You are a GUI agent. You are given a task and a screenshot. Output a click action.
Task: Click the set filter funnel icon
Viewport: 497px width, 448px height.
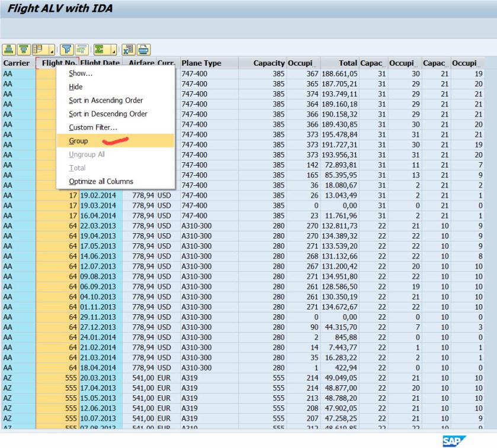[x=67, y=50]
